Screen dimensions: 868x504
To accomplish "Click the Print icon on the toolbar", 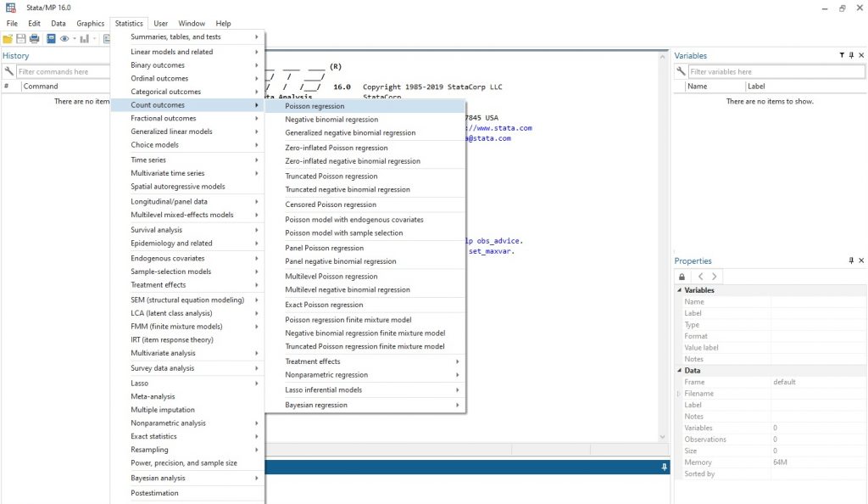I will [35, 37].
